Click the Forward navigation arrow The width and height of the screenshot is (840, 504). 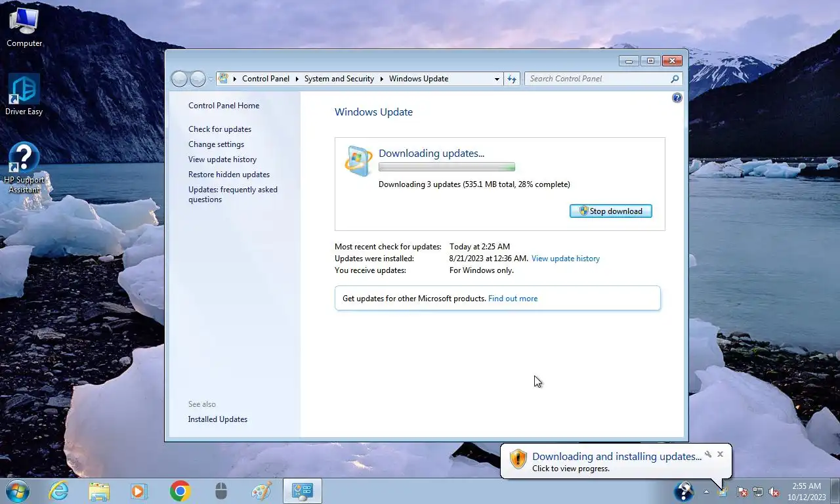198,79
